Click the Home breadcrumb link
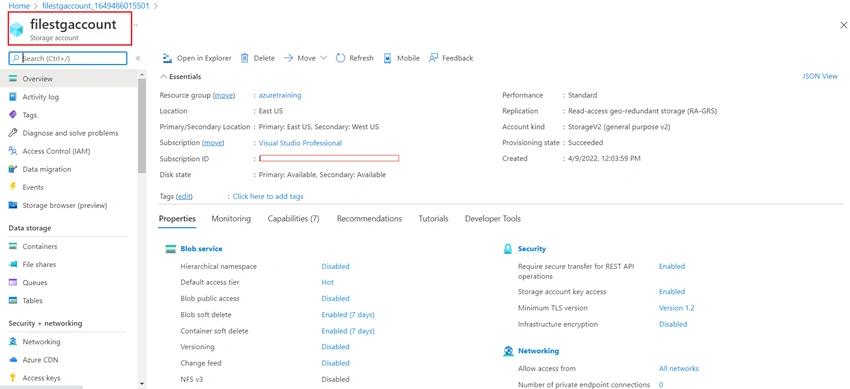Viewport: 850px width, 389px height. click(x=19, y=6)
